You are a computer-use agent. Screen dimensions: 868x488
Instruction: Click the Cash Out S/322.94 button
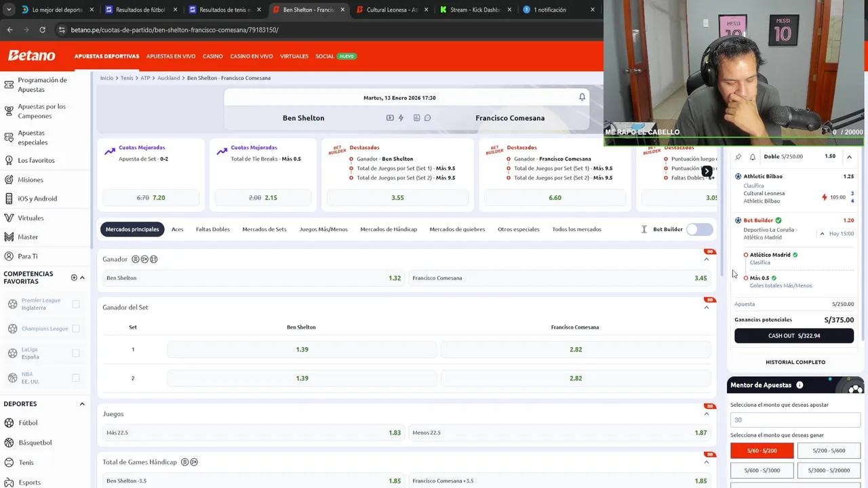click(794, 335)
